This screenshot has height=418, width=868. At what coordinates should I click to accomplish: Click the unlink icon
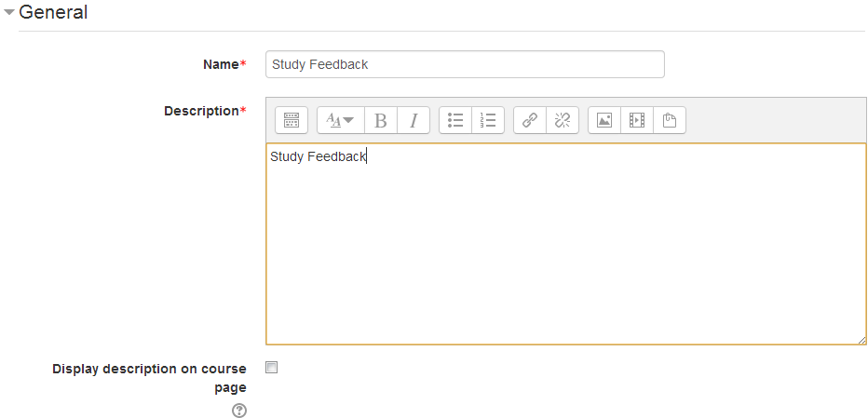point(563,120)
